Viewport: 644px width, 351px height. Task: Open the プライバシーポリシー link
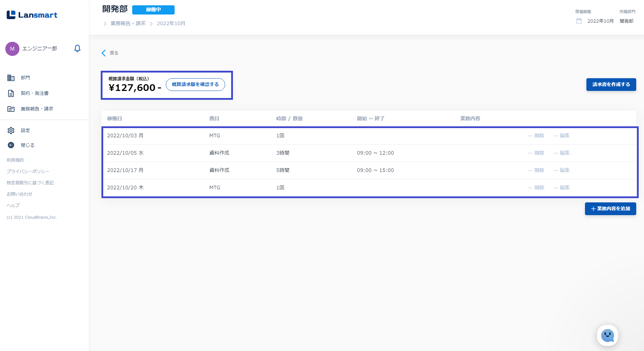coord(28,172)
